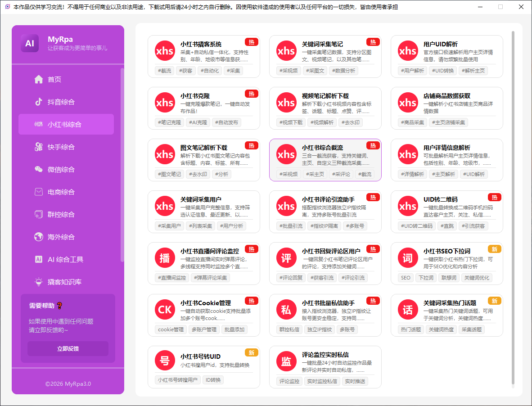
Task: Click the 号 icon of 小红书号转UID
Action: coord(165,361)
